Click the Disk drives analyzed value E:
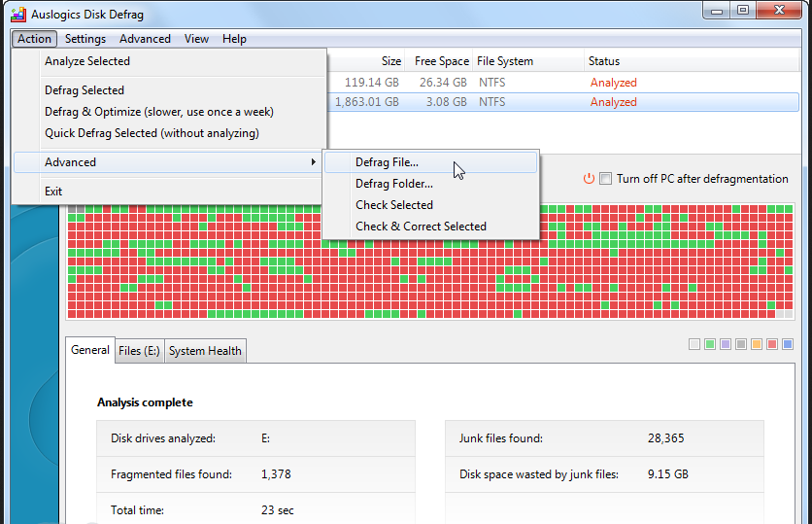The width and height of the screenshot is (812, 524). point(266,438)
